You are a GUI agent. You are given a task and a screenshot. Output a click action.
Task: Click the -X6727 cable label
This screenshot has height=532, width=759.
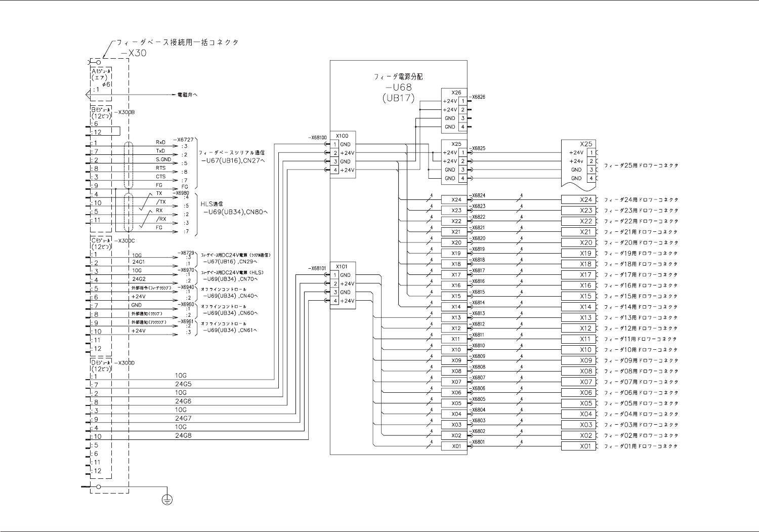click(183, 139)
